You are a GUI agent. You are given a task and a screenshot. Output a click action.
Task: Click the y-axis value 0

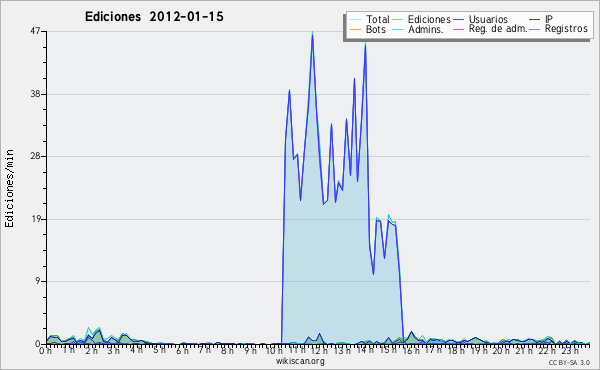(x=38, y=344)
